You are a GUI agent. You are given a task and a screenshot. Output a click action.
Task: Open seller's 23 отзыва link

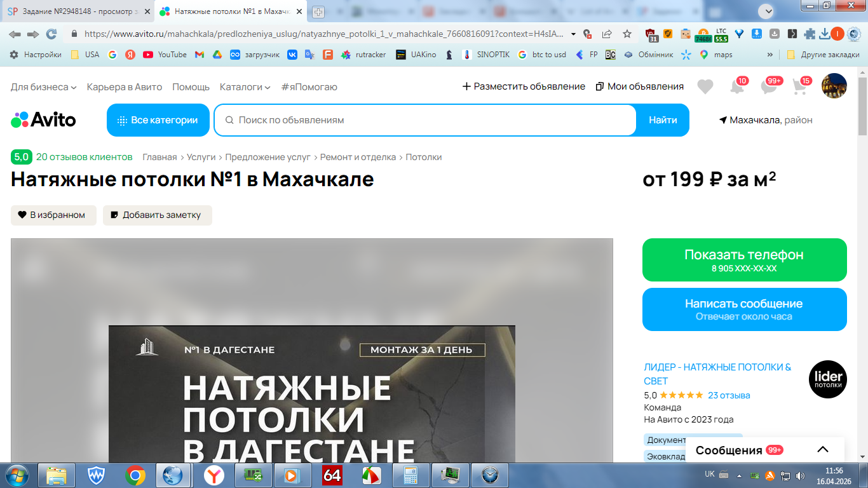729,395
